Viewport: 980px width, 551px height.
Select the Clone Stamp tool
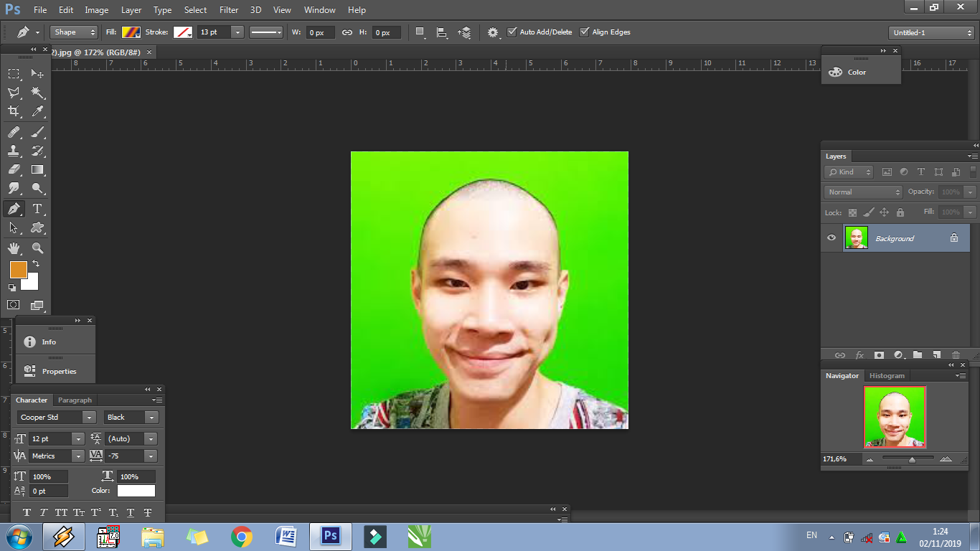[x=14, y=151]
